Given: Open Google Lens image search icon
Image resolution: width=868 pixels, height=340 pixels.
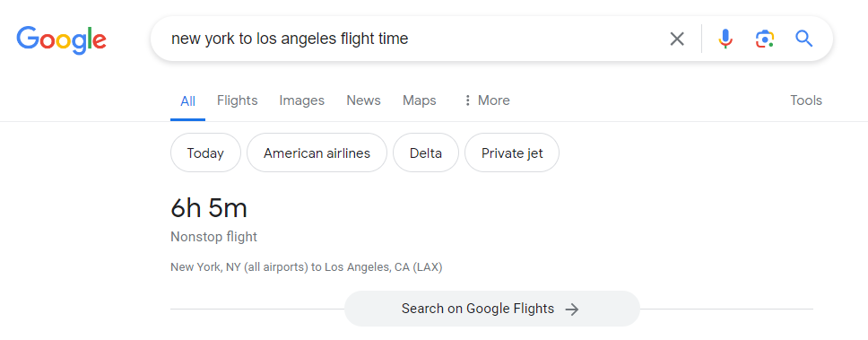Looking at the screenshot, I should (x=765, y=39).
